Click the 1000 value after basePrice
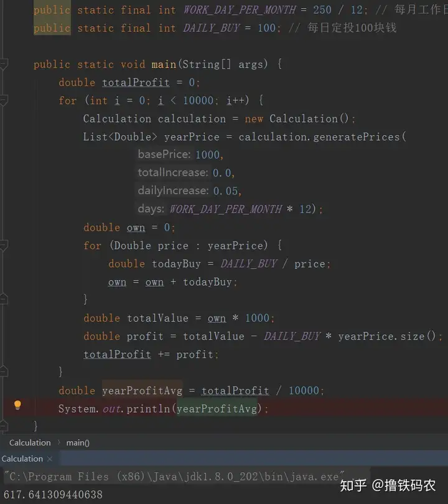The height and width of the screenshot is (504, 448). click(x=207, y=155)
